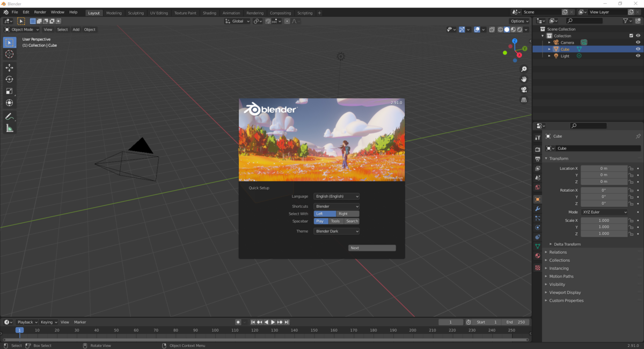
Task: Hide the Camera in the outliner
Action: point(638,42)
